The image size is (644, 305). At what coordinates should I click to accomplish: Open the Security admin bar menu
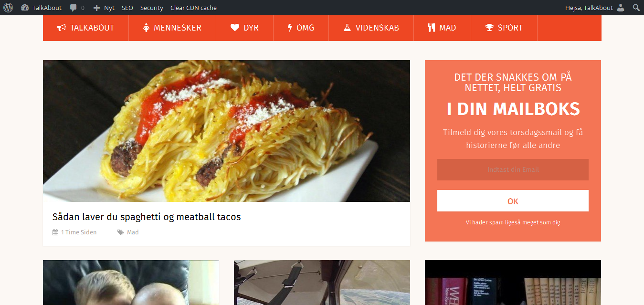coord(151,8)
